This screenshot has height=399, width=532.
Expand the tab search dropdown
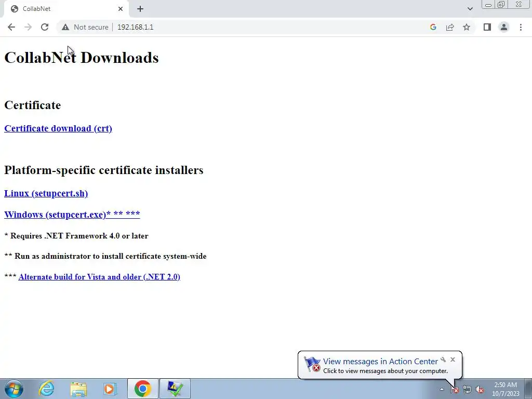click(470, 9)
